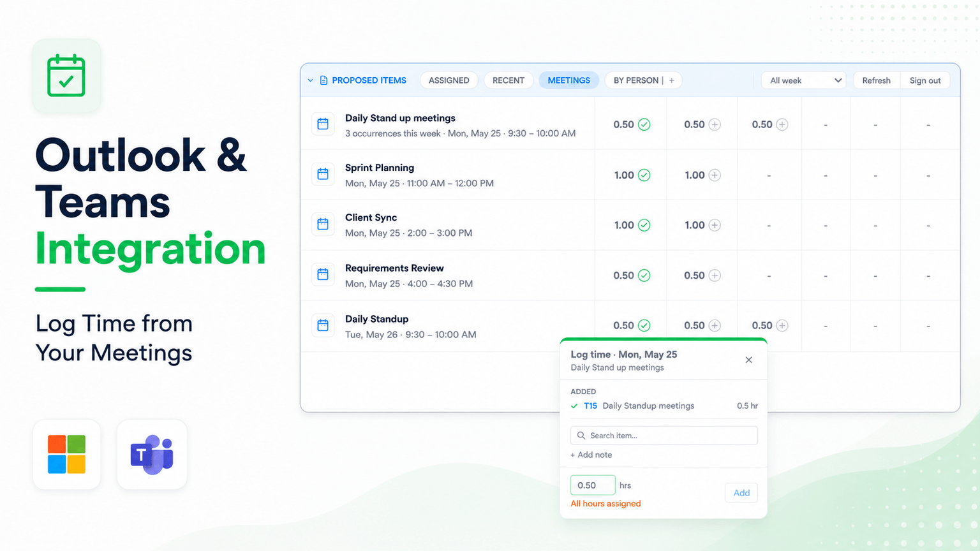Click plus icon in By Person tab

point(671,80)
